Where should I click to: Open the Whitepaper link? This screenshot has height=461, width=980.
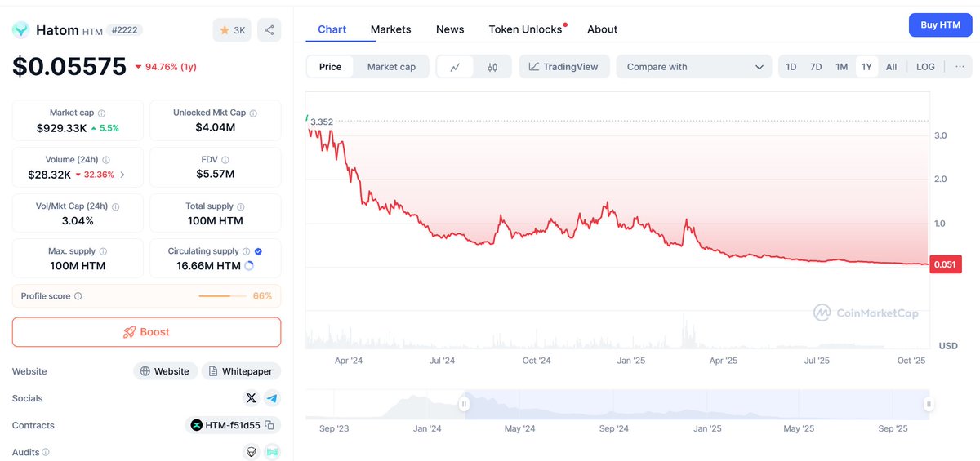241,371
